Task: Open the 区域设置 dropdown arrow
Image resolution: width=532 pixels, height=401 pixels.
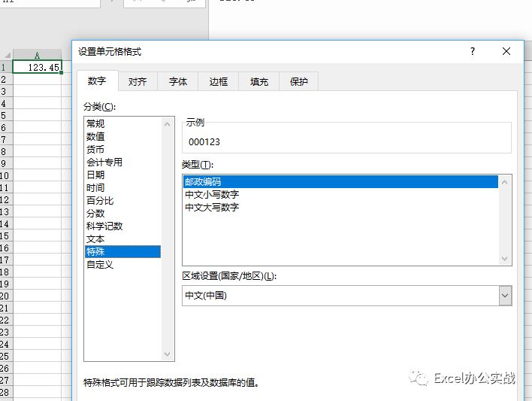Action: (505, 296)
